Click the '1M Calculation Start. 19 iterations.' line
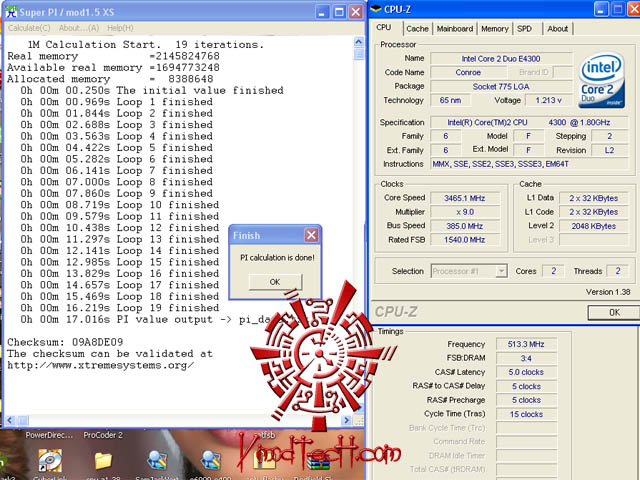640x480 pixels. (146, 44)
